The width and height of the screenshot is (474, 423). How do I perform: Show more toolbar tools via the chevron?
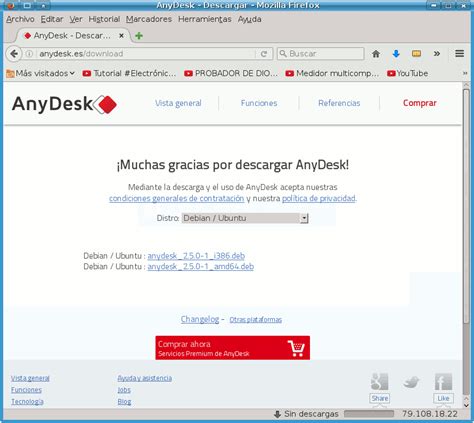coord(437,53)
